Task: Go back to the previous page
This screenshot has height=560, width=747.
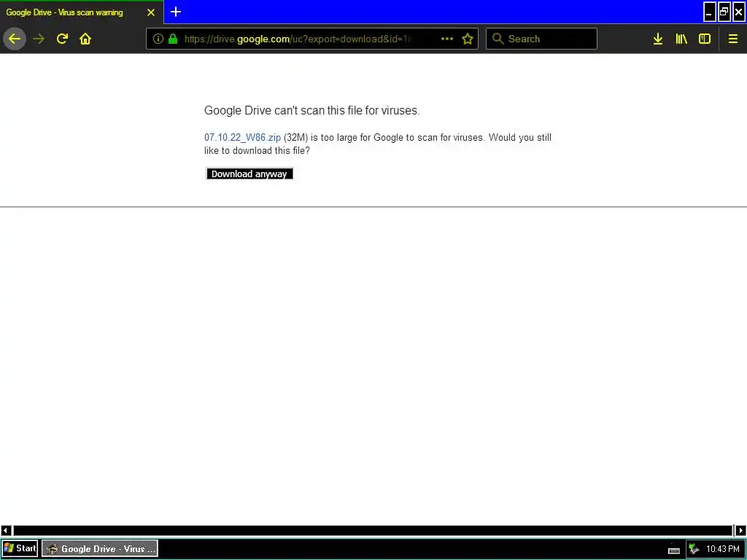Action: [15, 39]
